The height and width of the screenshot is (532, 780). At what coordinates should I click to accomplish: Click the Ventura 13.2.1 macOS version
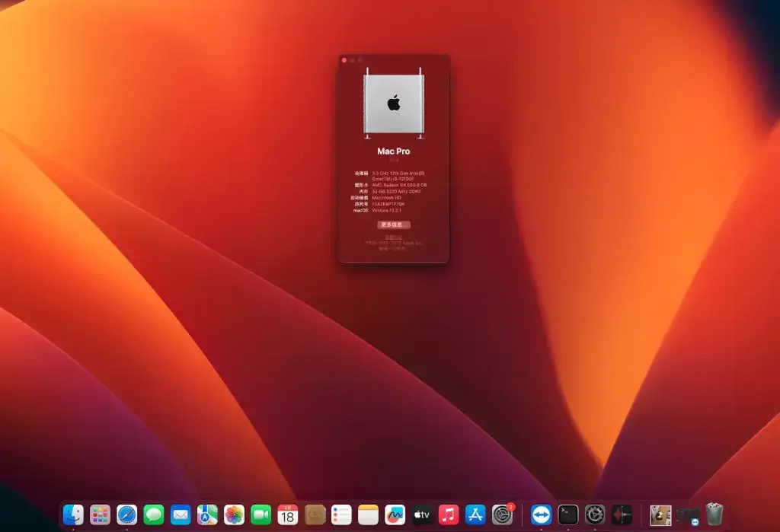tap(386, 210)
